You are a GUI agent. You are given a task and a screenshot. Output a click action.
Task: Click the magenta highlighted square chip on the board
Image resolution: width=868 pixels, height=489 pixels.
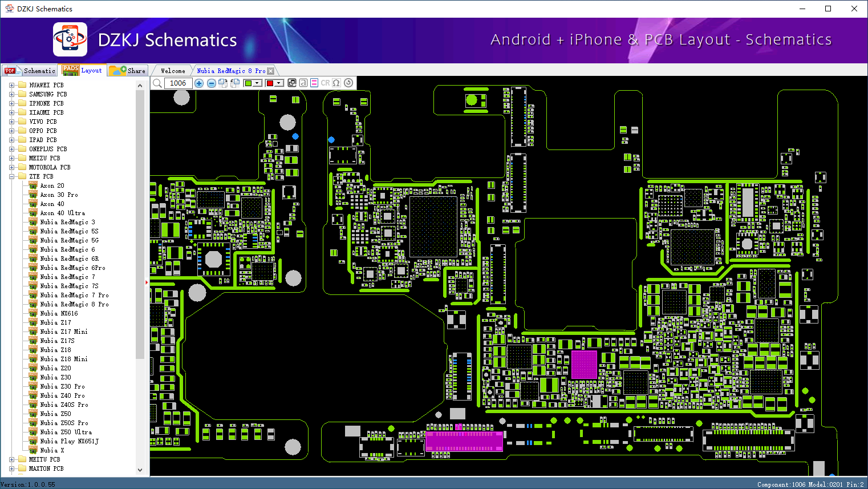pyautogui.click(x=584, y=365)
